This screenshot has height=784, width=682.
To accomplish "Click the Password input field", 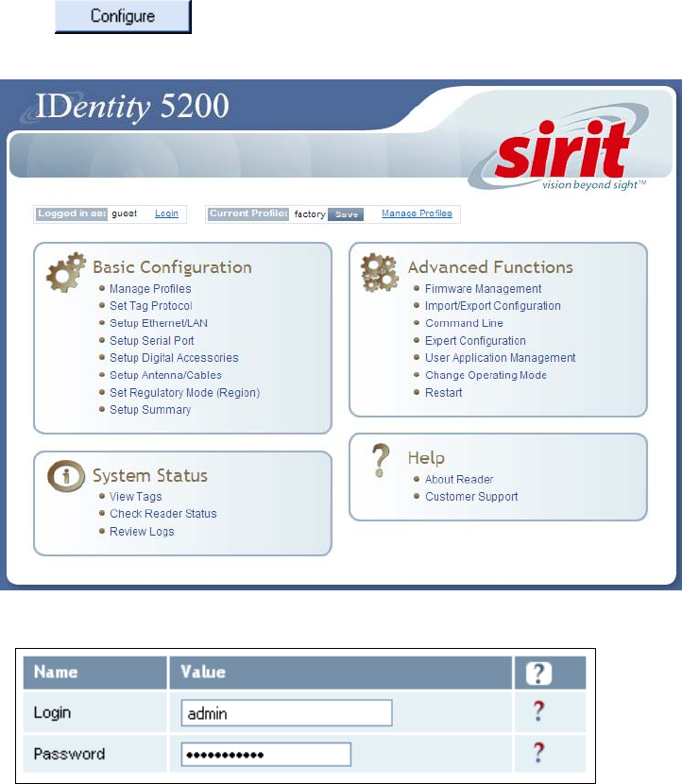I will (266, 755).
